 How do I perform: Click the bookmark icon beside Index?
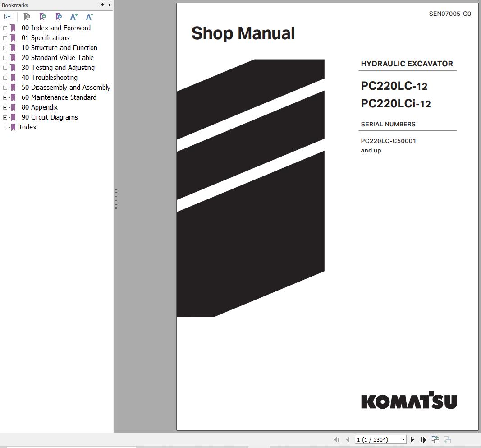click(13, 127)
